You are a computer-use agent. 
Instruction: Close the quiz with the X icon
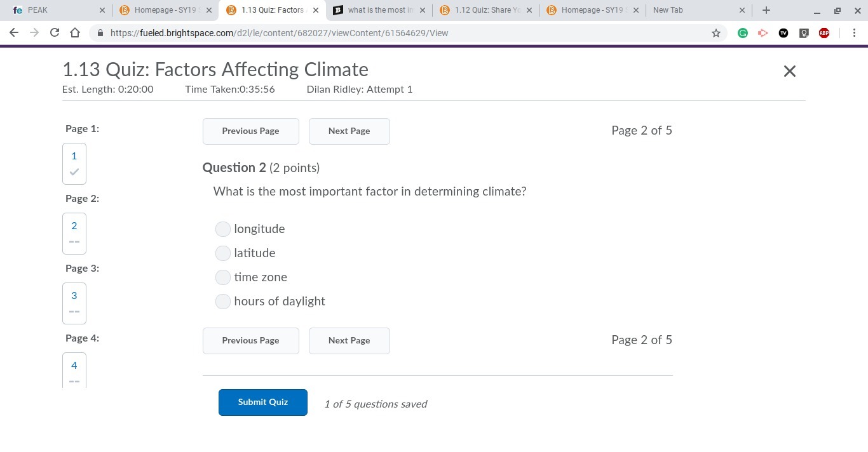(x=789, y=71)
